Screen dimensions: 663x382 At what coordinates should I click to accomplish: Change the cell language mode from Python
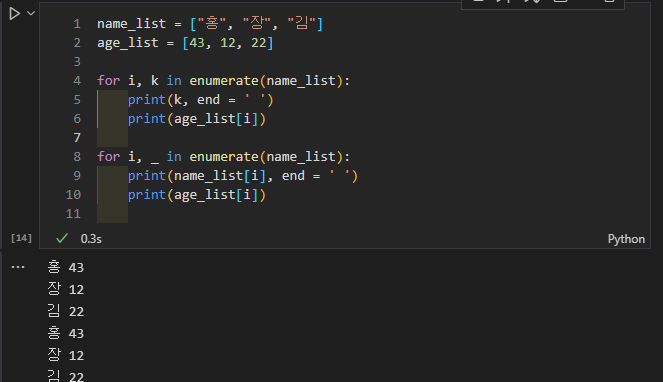(x=626, y=239)
